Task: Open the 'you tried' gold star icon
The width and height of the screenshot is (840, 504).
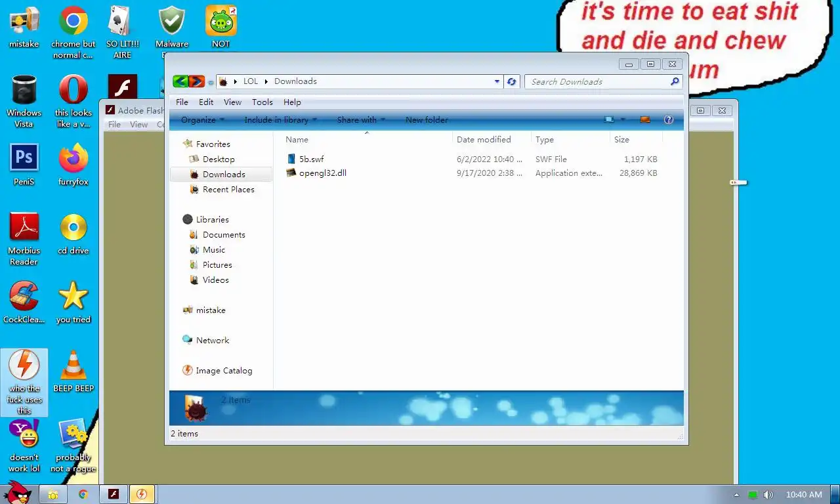Action: pyautogui.click(x=73, y=302)
